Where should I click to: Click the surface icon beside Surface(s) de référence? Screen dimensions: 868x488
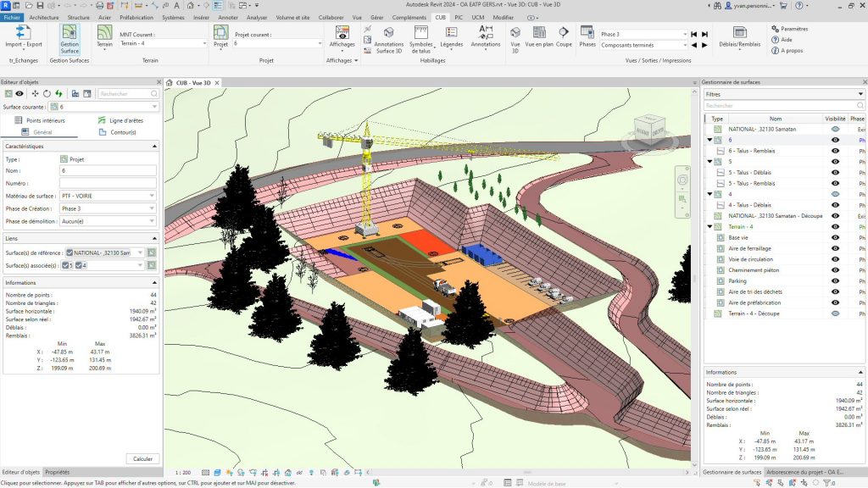152,252
